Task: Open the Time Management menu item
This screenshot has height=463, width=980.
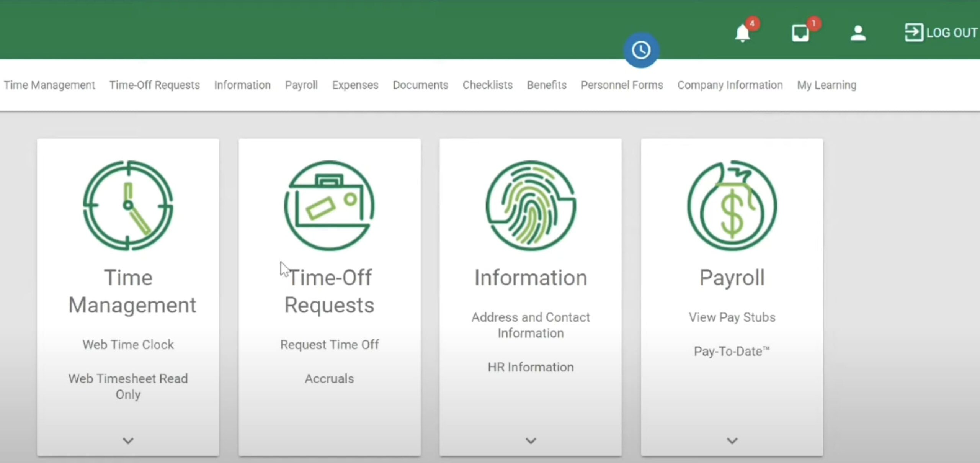Action: click(49, 85)
